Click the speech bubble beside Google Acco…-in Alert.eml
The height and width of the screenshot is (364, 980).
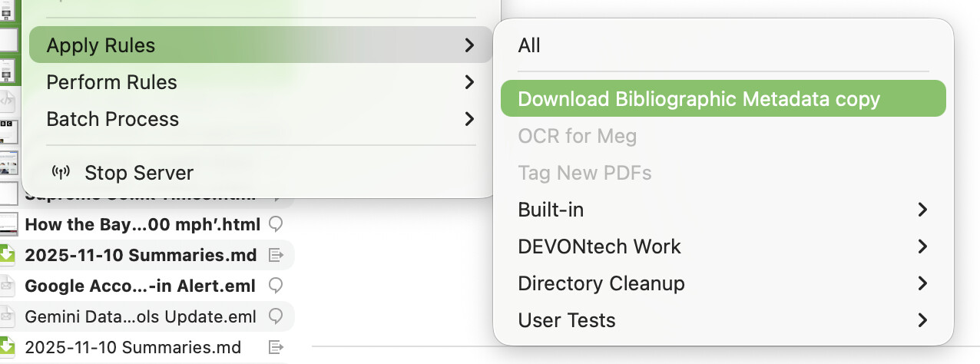(275, 286)
